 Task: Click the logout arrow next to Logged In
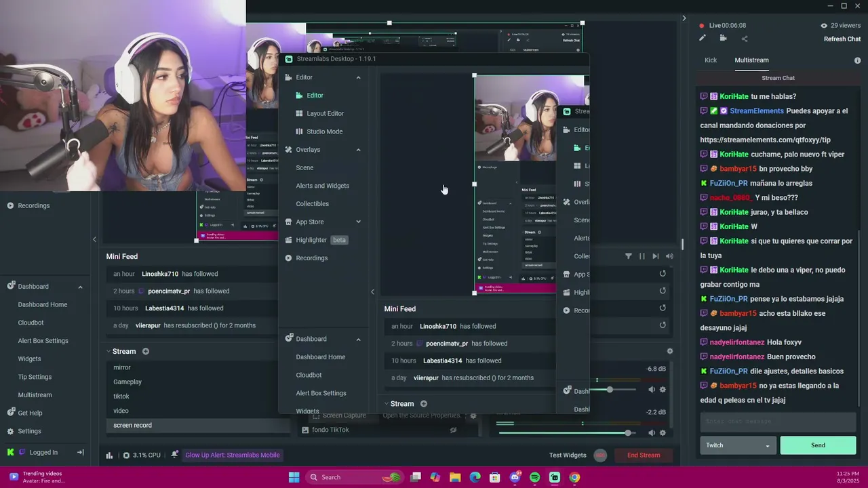pyautogui.click(x=80, y=452)
